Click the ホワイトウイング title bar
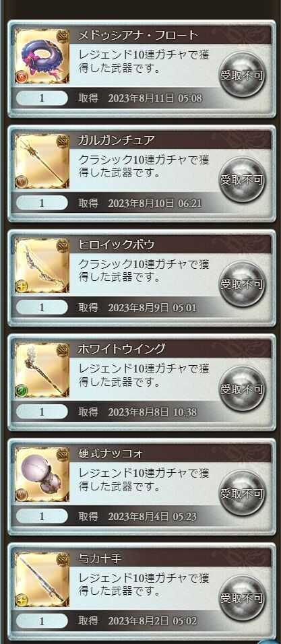281x644 pixels. [173, 349]
